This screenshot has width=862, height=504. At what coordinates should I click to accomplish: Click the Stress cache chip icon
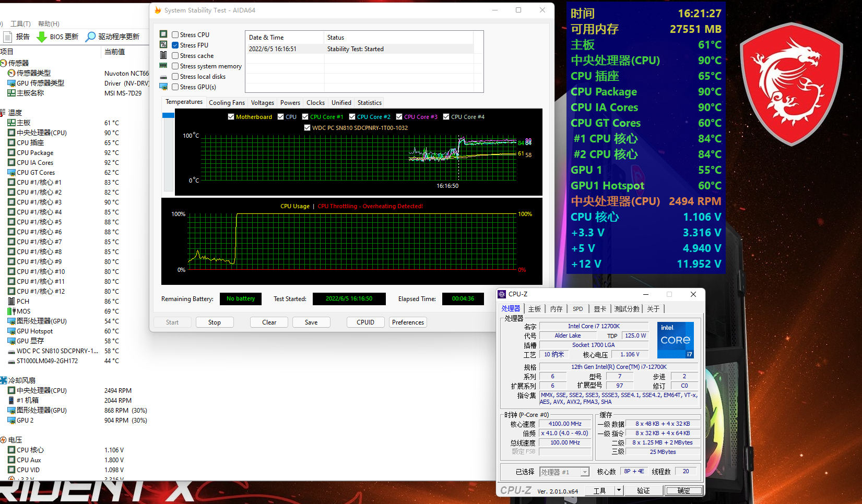click(x=163, y=55)
